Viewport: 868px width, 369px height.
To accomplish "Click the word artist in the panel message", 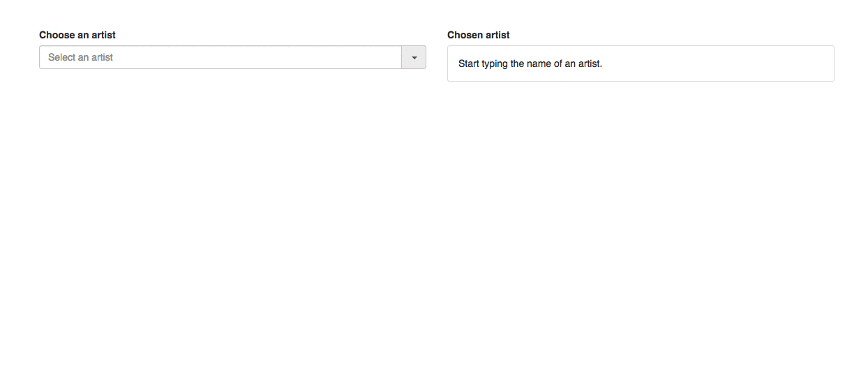I will coord(590,63).
